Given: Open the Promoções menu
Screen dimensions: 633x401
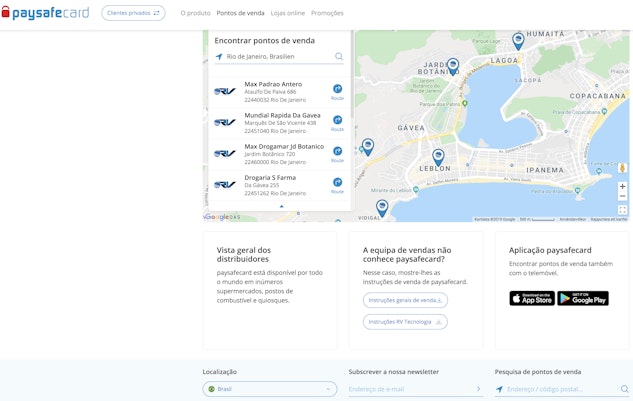Looking at the screenshot, I should pos(327,13).
